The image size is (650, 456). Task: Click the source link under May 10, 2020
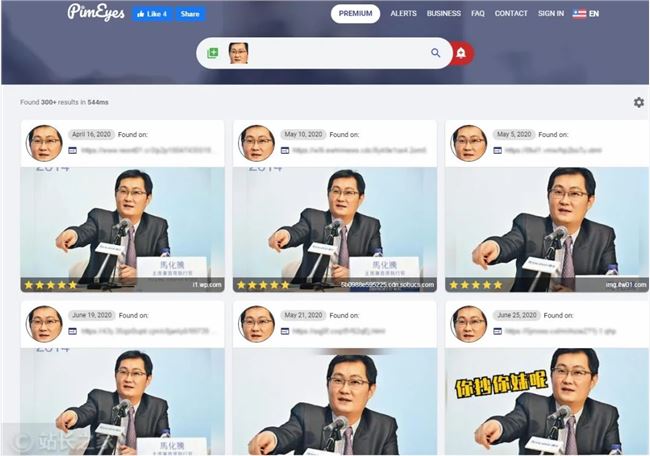359,150
